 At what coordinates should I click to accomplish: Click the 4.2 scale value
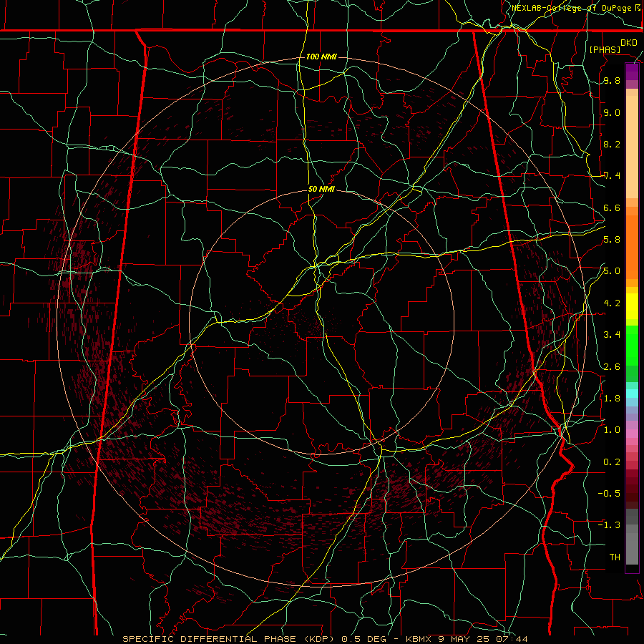(x=612, y=303)
